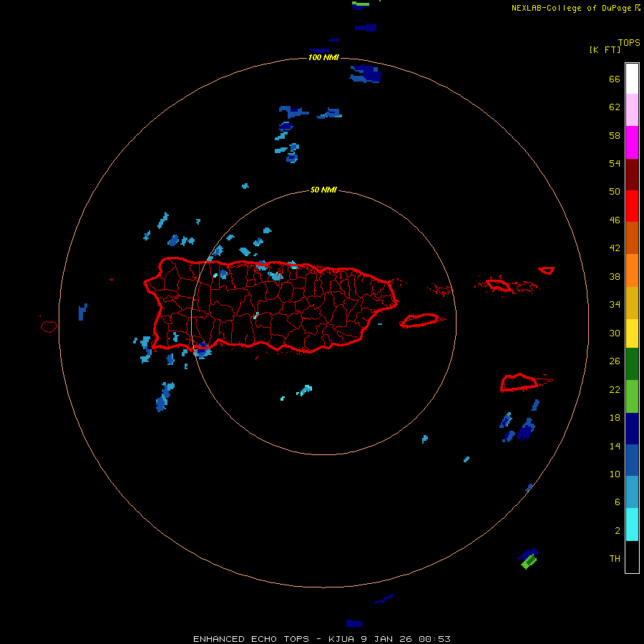Click the light pink 62 kft legend swatch

click(632, 109)
